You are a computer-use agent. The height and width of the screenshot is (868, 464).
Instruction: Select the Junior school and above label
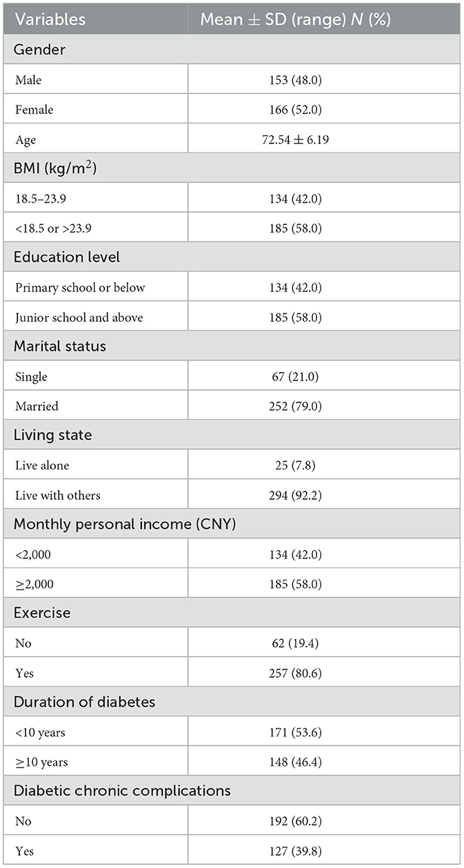79,317
